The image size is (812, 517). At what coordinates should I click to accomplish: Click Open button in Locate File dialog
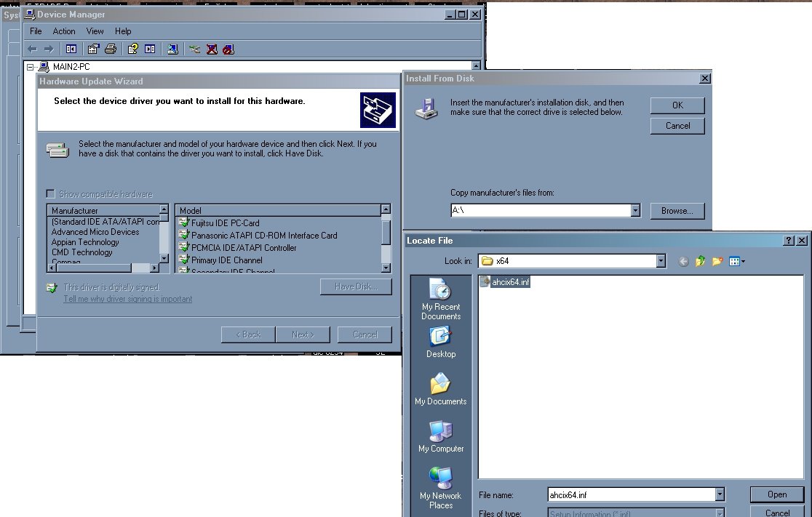tap(776, 494)
